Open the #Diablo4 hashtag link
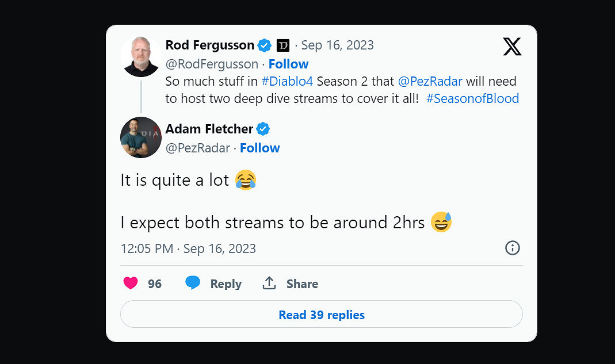This screenshot has width=615, height=364. click(x=287, y=81)
